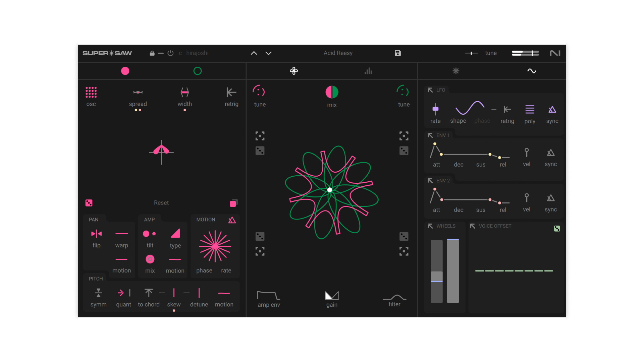Click the top-left focus target icon
The width and height of the screenshot is (644, 362).
click(260, 136)
